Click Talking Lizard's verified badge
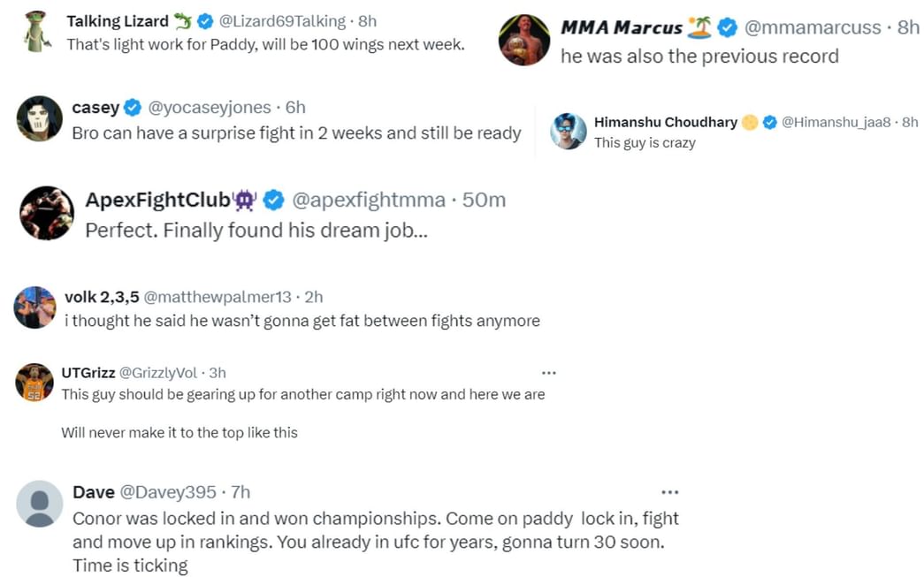 (x=205, y=20)
